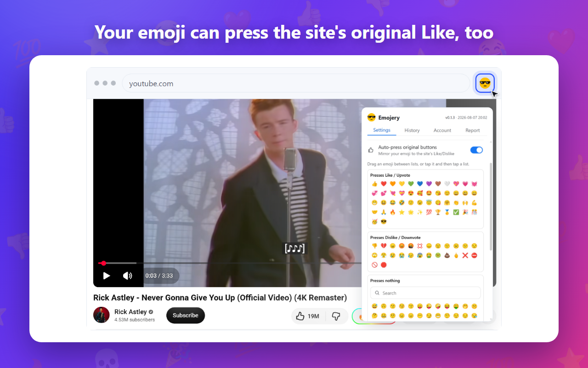Screen dimensions: 588x368
Task: Tap the angel halo face emoji
Action: coord(429,202)
